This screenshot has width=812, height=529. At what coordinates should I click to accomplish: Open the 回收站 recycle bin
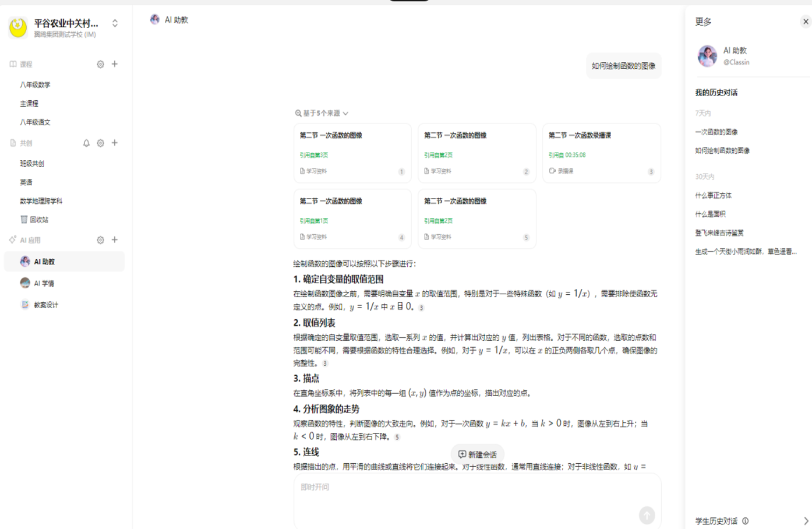(38, 220)
